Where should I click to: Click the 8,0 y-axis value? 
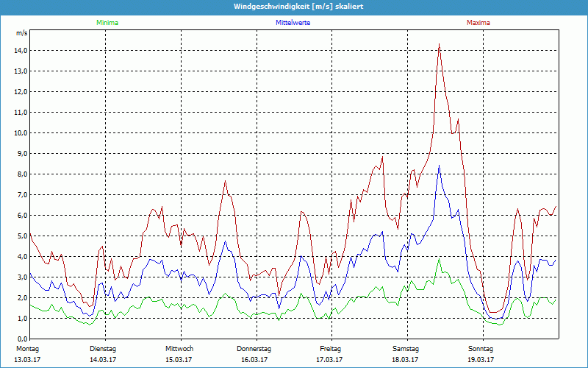(23, 174)
